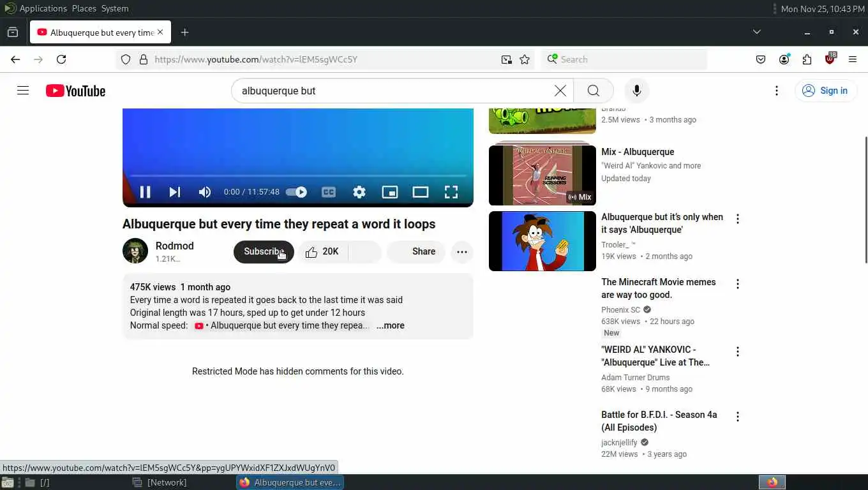The height and width of the screenshot is (490, 868).
Task: Search with your voice microphone icon
Action: pos(636,91)
